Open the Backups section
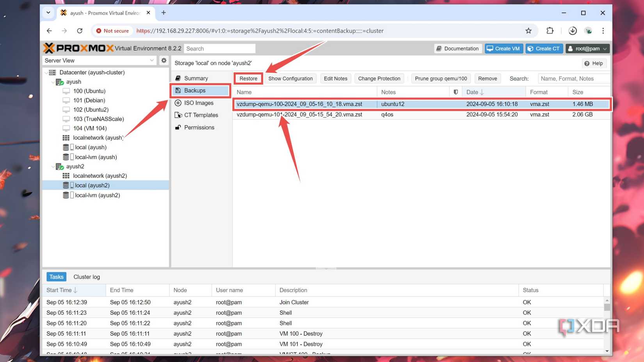This screenshot has width=644, height=362. pyautogui.click(x=201, y=90)
